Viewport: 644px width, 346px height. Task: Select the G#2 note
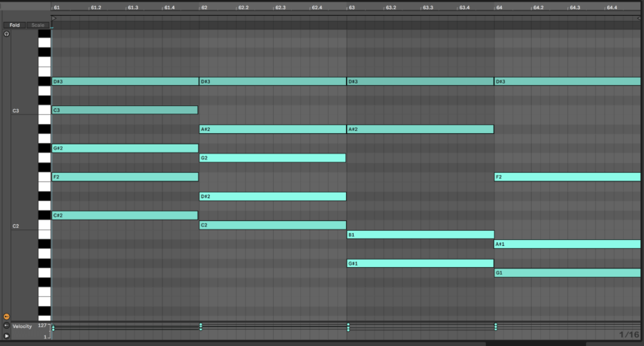tap(125, 148)
